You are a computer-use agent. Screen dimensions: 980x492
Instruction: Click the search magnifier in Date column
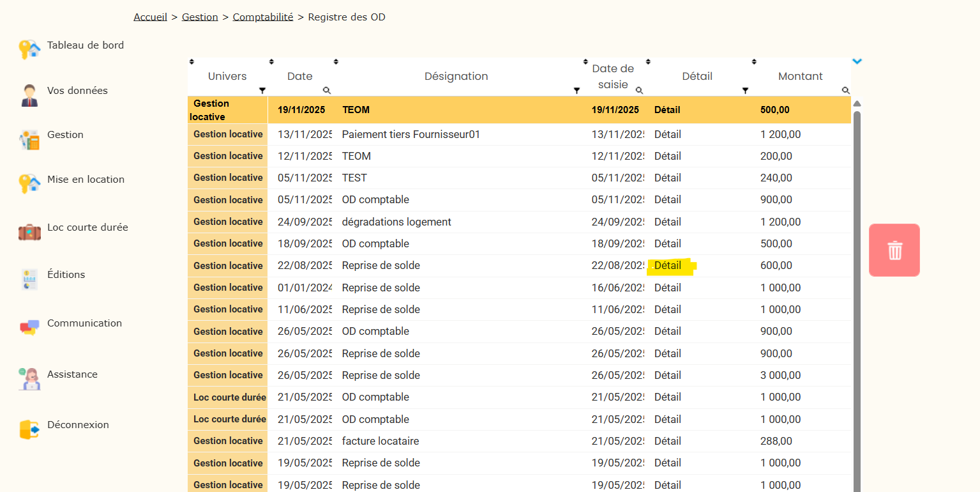click(x=326, y=91)
